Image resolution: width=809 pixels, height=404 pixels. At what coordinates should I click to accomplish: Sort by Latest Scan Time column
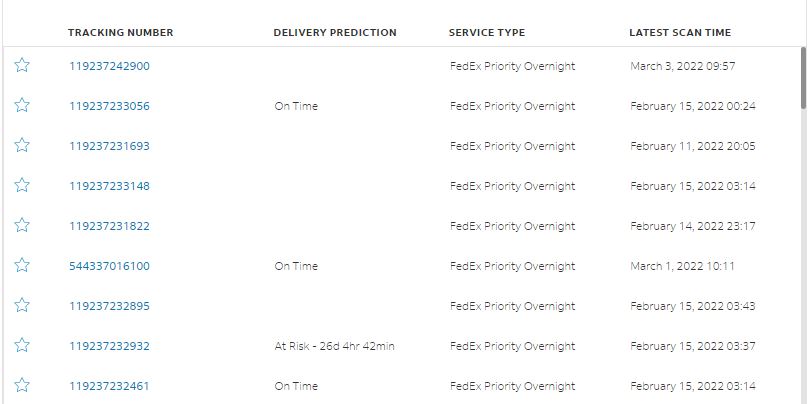click(x=680, y=33)
